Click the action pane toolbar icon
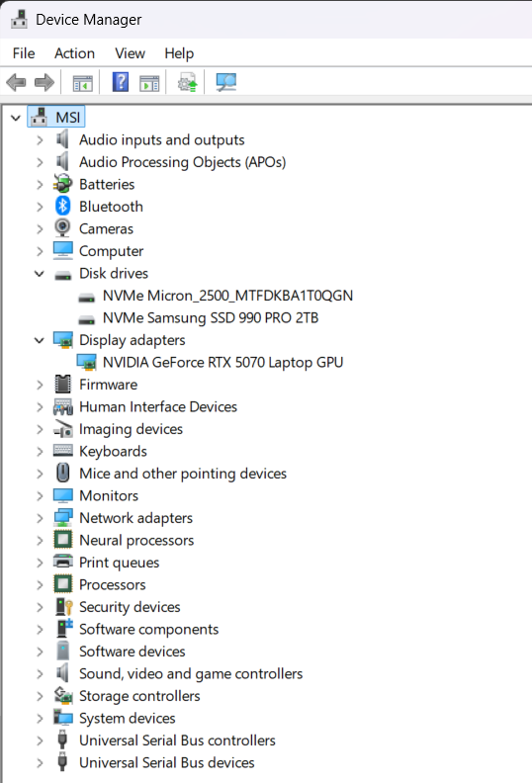Screen dimensions: 532x783 pyautogui.click(x=149, y=83)
